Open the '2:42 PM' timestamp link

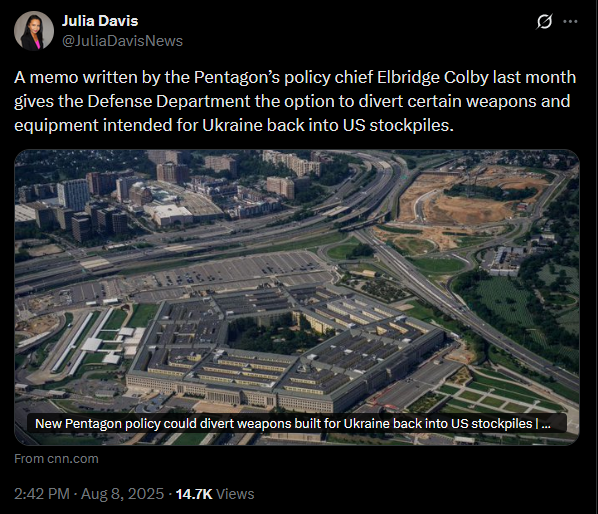(42, 494)
